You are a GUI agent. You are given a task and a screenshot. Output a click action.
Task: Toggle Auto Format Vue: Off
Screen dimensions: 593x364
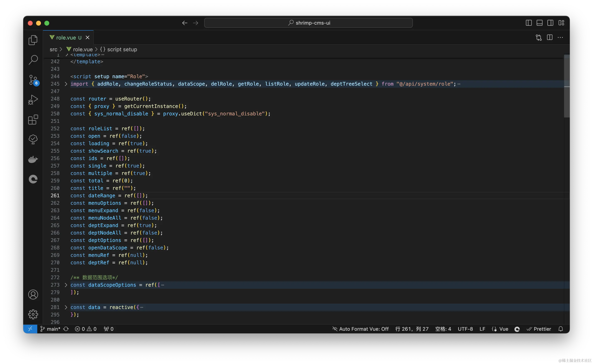pos(360,329)
